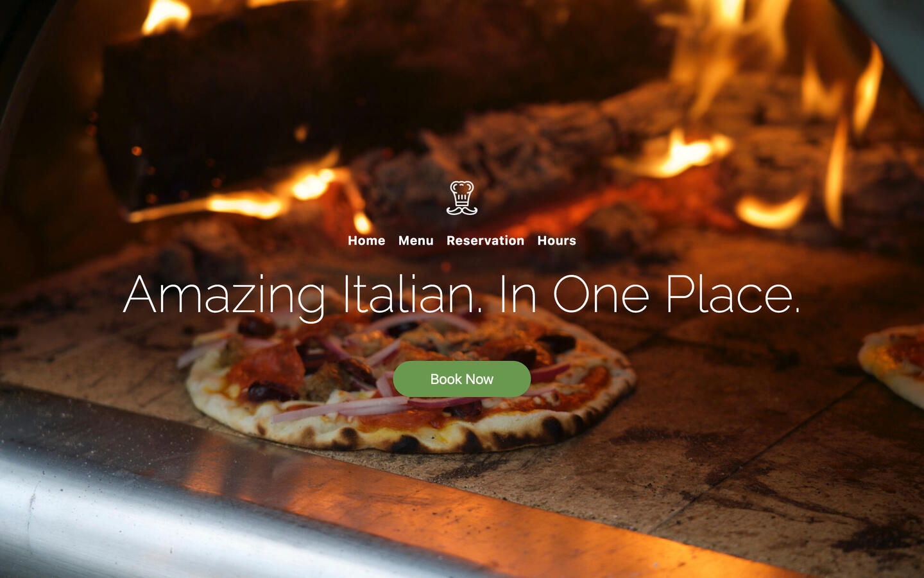Screen dimensions: 924x578
Task: Click the chef hat mustache logo
Action: 462,198
